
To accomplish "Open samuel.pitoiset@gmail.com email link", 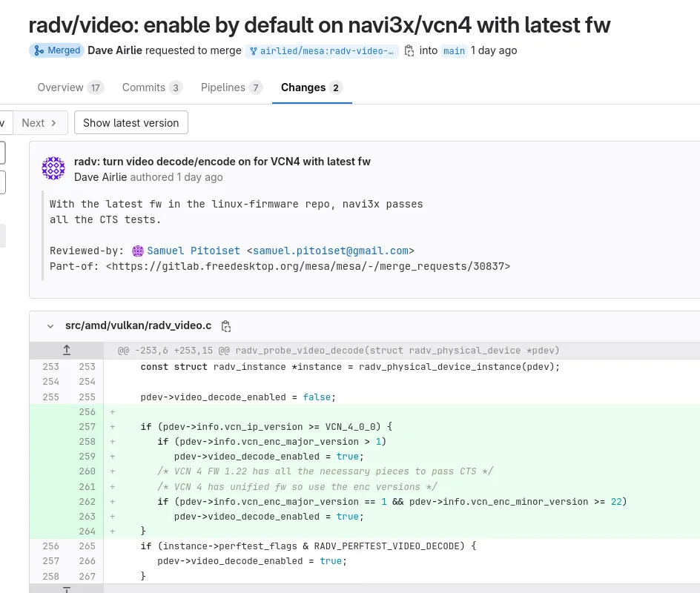I will (x=331, y=251).
